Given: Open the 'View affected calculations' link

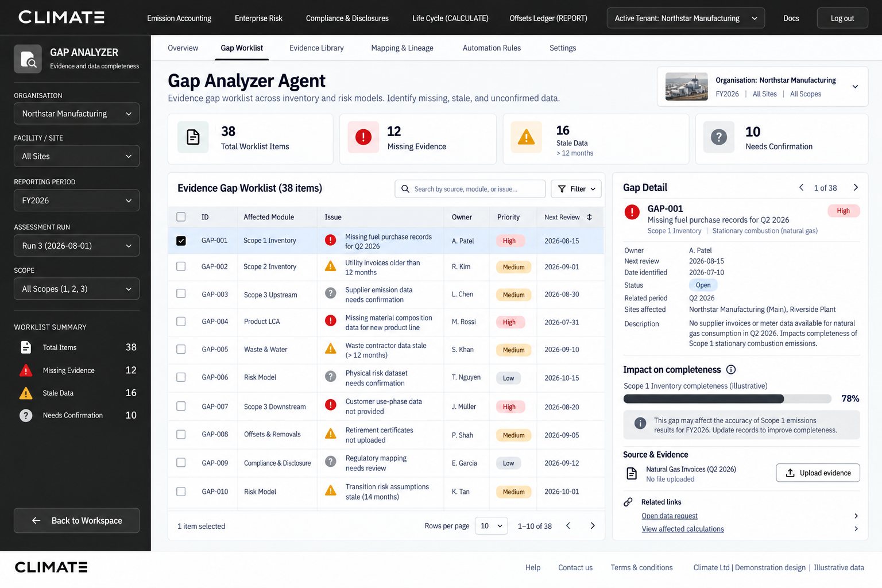Looking at the screenshot, I should click(x=683, y=529).
